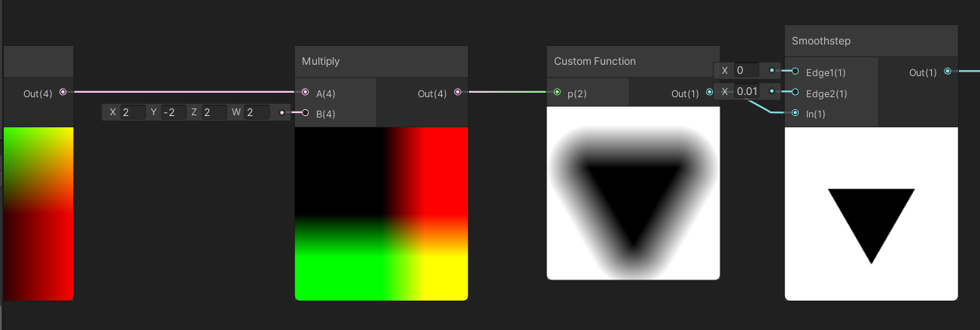The width and height of the screenshot is (980, 330).
Task: Click the Y field with value -2
Action: point(172,113)
